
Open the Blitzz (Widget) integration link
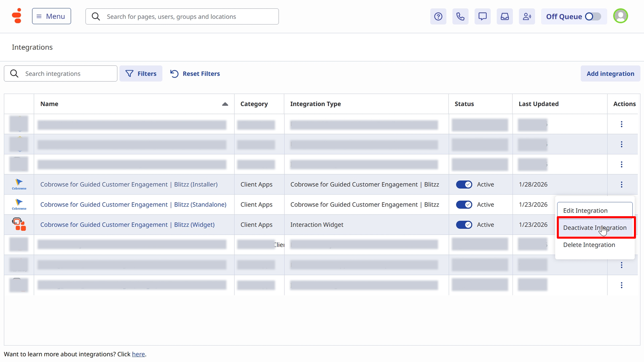[x=127, y=225]
